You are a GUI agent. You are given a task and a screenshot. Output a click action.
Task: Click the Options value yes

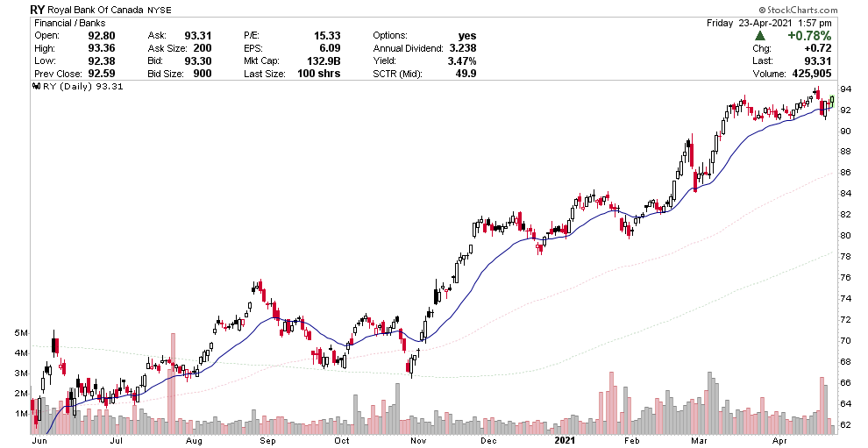[x=467, y=36]
